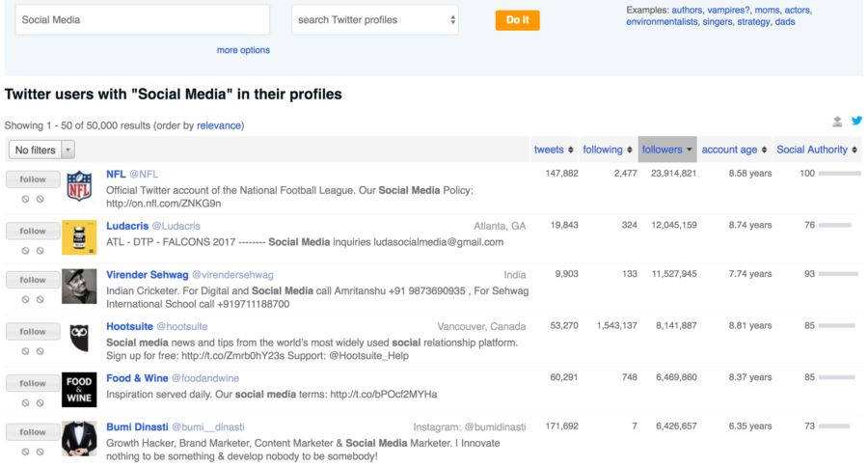This screenshot has height=467, width=868.
Task: Click Bumi Dinasti tweets count 171,692
Action: [x=562, y=426]
